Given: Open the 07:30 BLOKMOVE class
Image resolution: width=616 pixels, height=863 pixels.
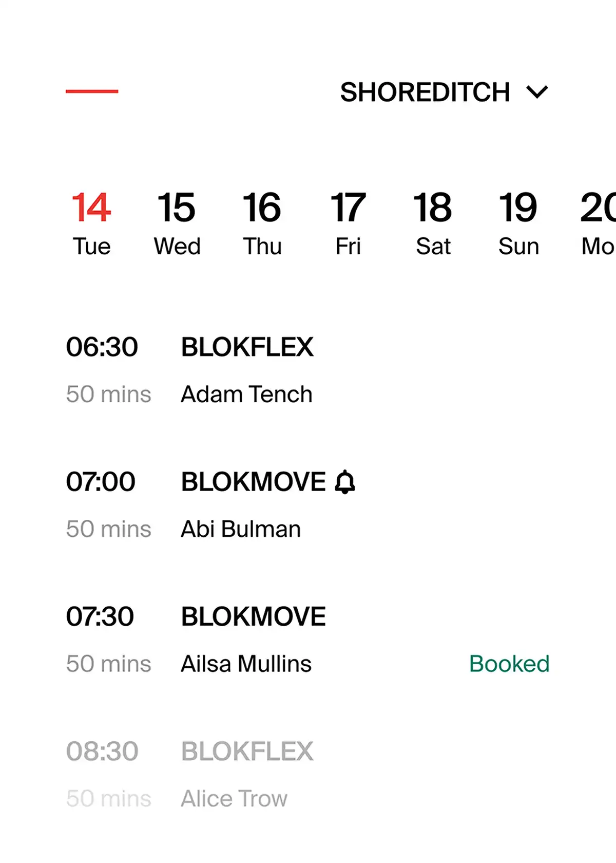Looking at the screenshot, I should tap(253, 616).
